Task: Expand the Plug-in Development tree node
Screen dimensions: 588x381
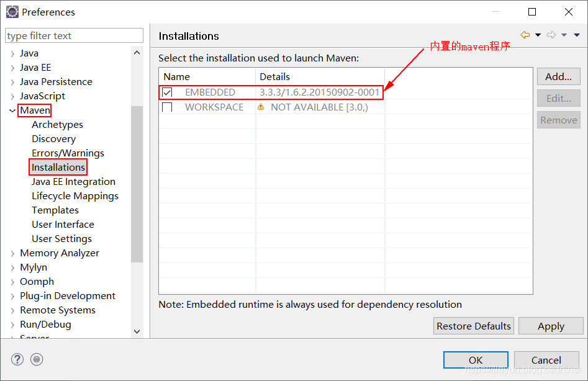Action: click(12, 296)
